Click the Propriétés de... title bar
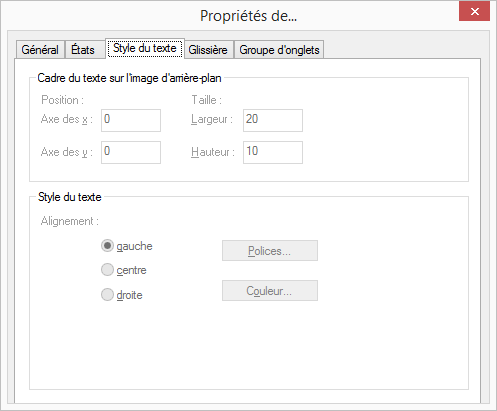Screen dimensions: 497x411 tap(248, 15)
